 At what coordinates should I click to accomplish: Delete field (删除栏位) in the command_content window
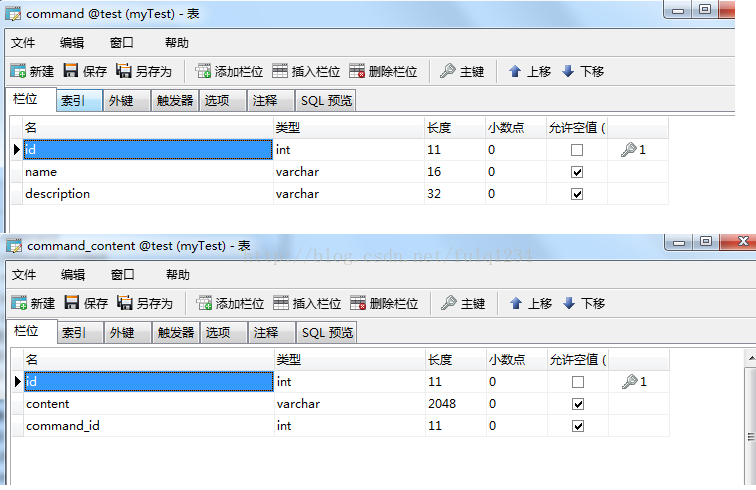pyautogui.click(x=384, y=303)
